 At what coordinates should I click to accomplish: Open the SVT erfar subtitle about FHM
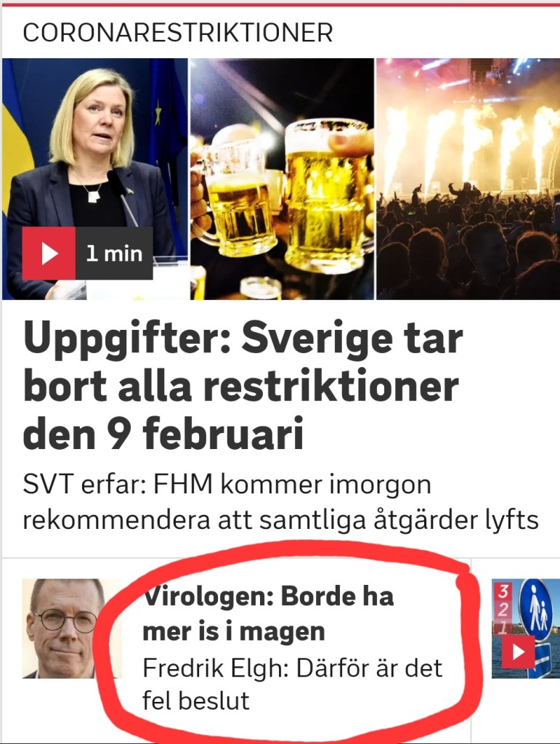280,502
